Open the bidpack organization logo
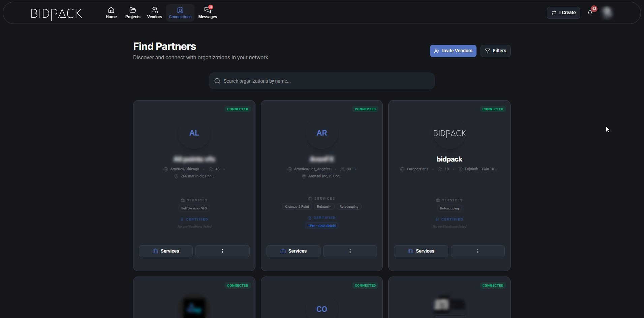The height and width of the screenshot is (318, 644). coord(449,133)
